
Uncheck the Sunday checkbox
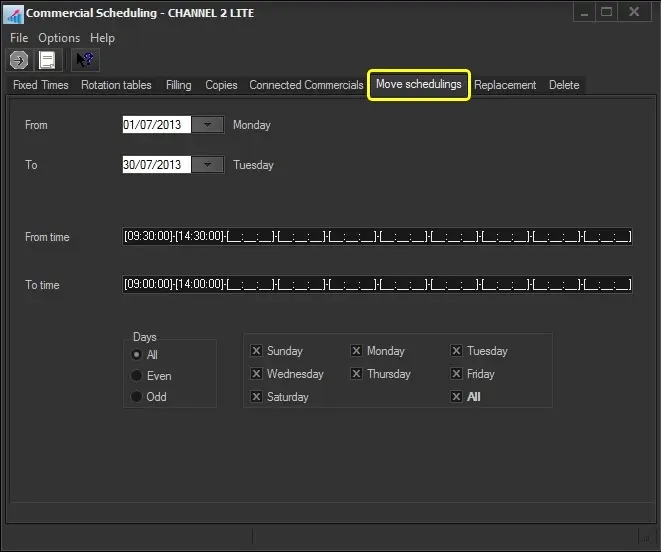(257, 351)
